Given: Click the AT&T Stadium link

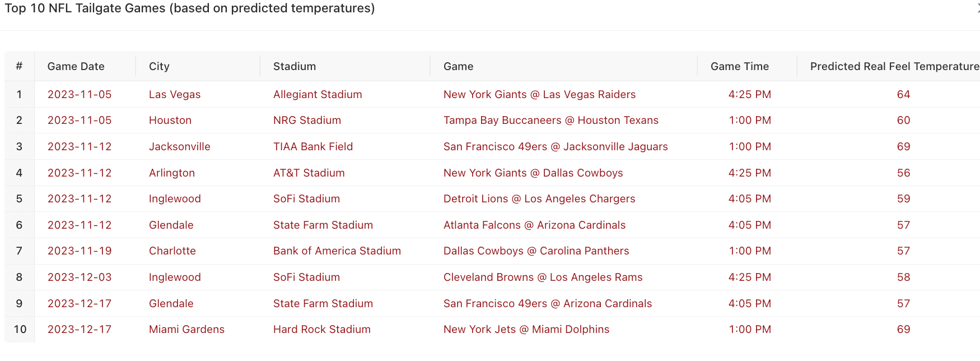Looking at the screenshot, I should 309,173.
